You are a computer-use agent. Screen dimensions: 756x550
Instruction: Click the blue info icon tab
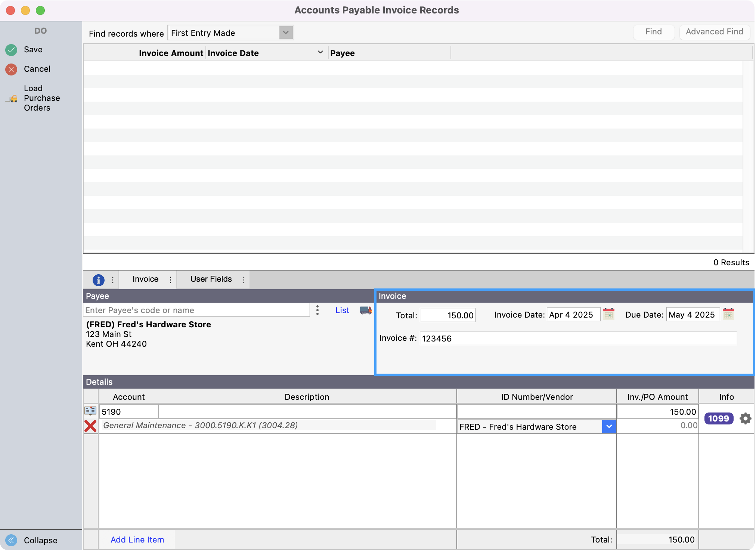coord(98,280)
